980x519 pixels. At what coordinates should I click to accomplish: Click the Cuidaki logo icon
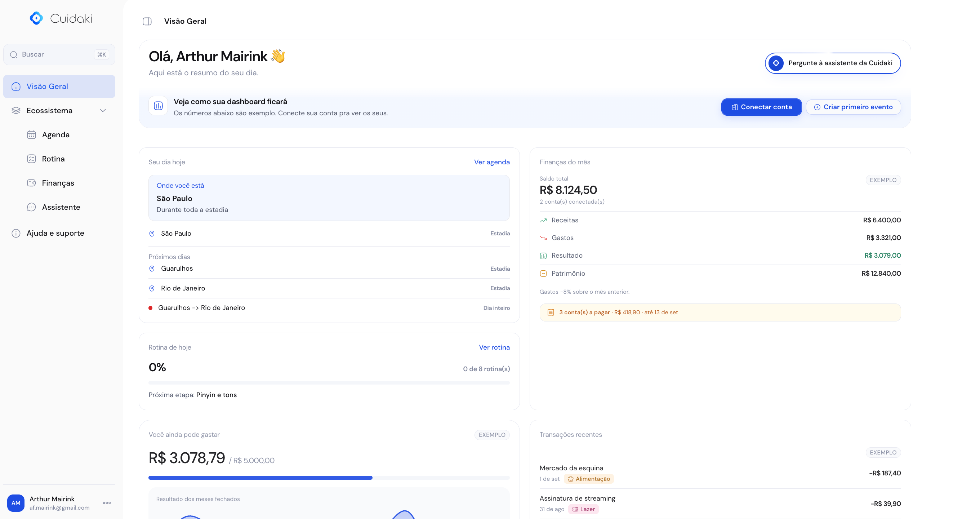(36, 18)
